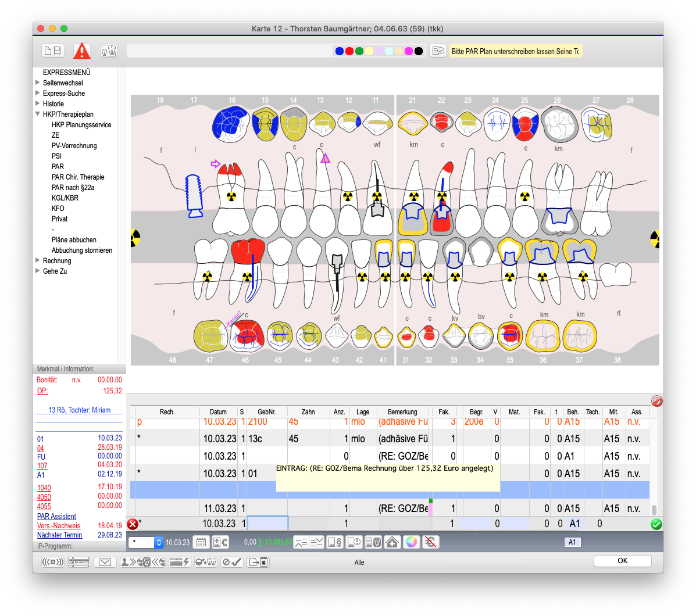696x616 pixels.
Task: Click the keyboard lightning icon in bottom bar
Action: 180,562
